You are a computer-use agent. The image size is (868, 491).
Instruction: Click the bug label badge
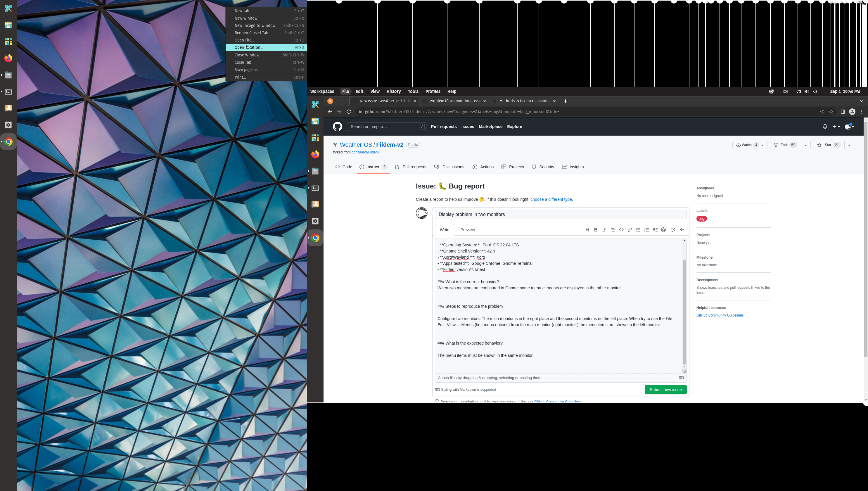[701, 219]
